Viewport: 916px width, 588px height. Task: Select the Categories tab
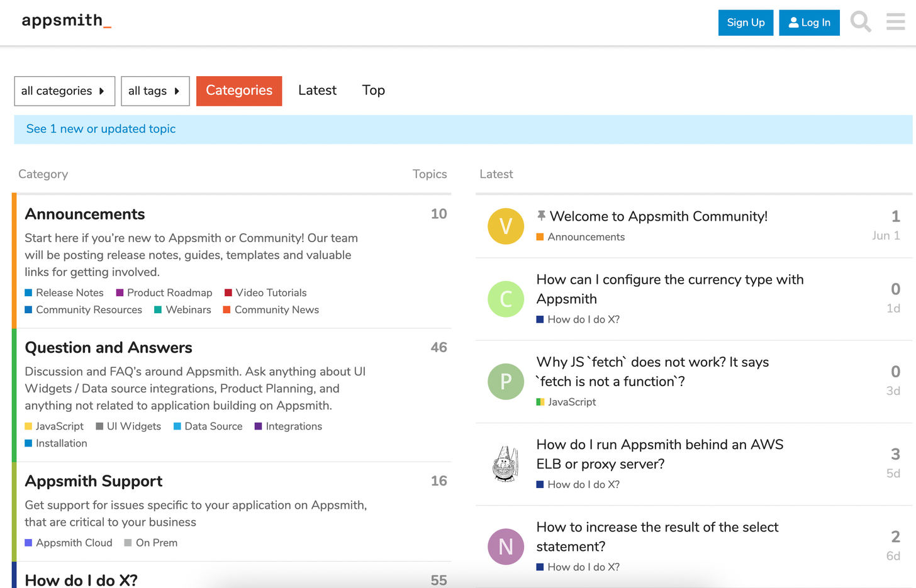(x=239, y=91)
